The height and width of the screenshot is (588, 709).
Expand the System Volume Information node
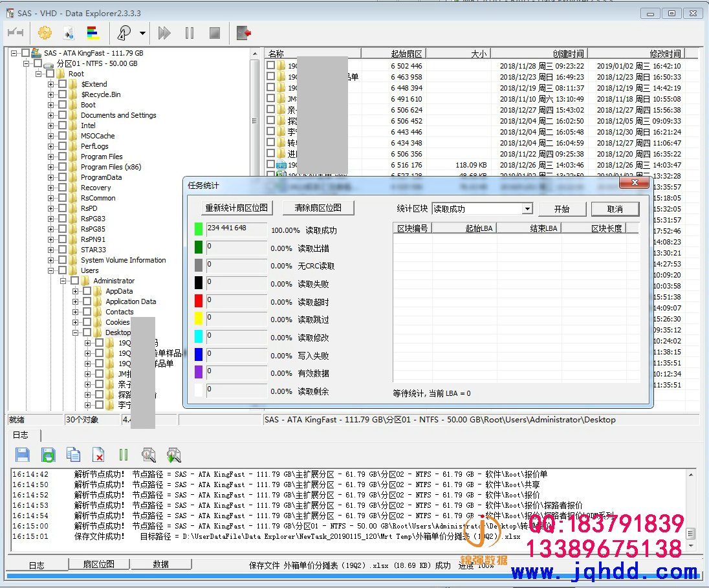coord(50,260)
